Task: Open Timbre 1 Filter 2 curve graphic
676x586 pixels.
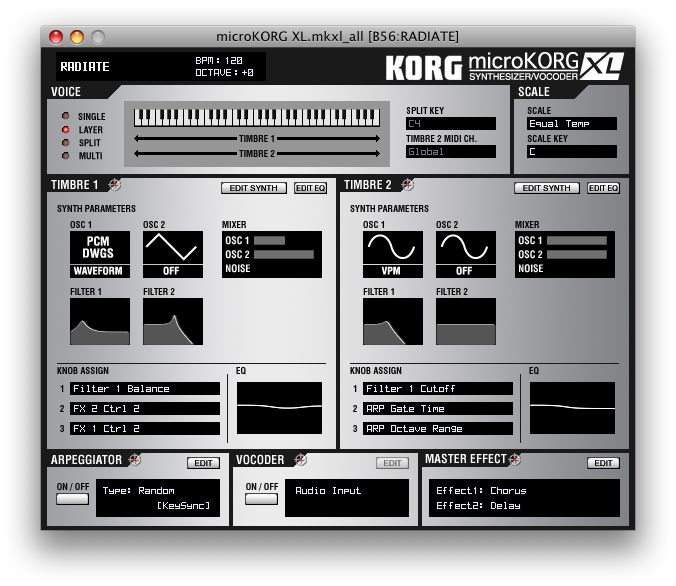Action: [173, 321]
